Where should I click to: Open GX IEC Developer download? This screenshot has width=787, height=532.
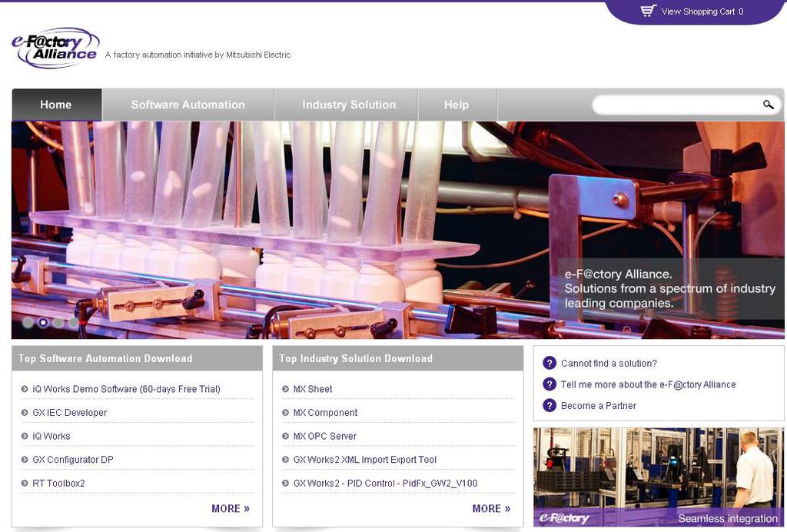pos(70,413)
